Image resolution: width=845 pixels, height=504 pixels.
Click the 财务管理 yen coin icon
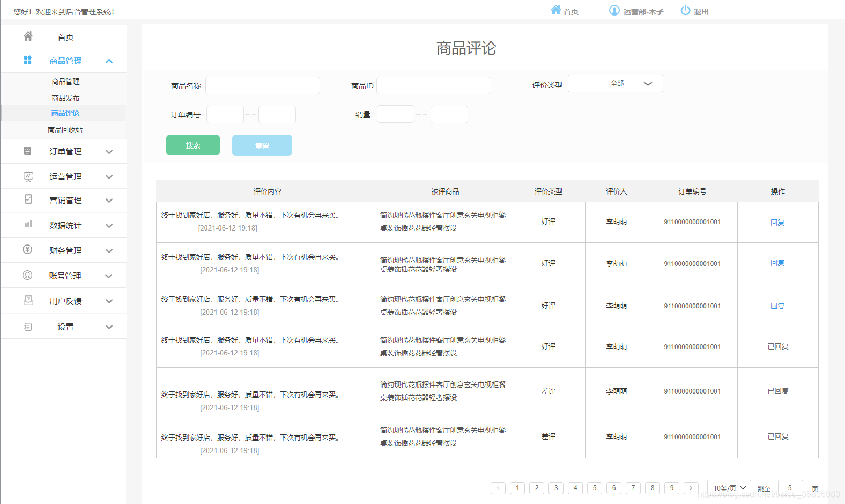27,249
